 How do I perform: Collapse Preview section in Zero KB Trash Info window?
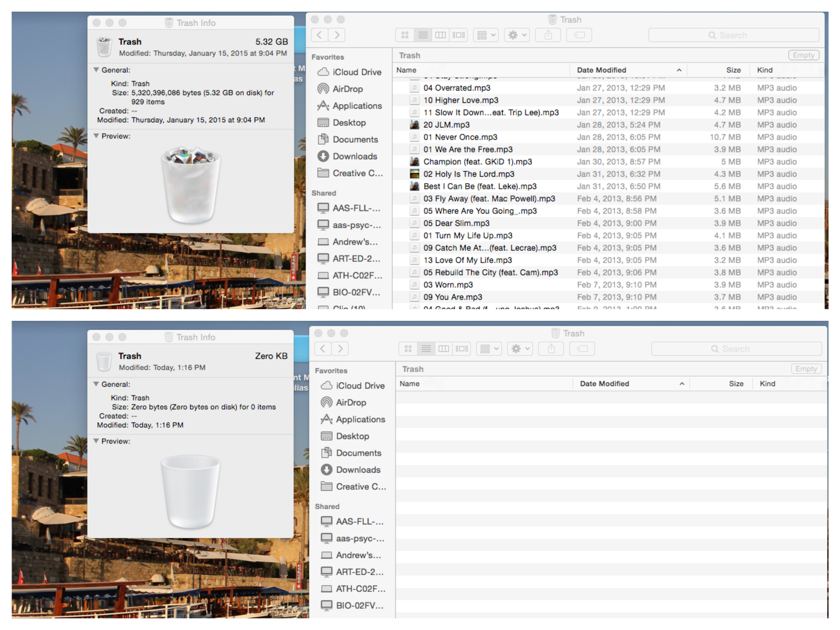click(x=96, y=441)
